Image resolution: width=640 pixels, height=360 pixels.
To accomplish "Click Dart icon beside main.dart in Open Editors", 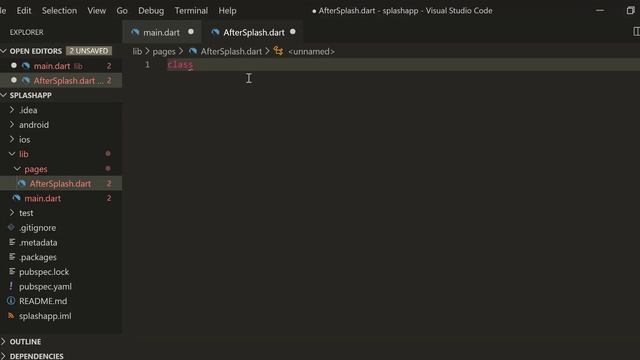I will tap(26, 66).
